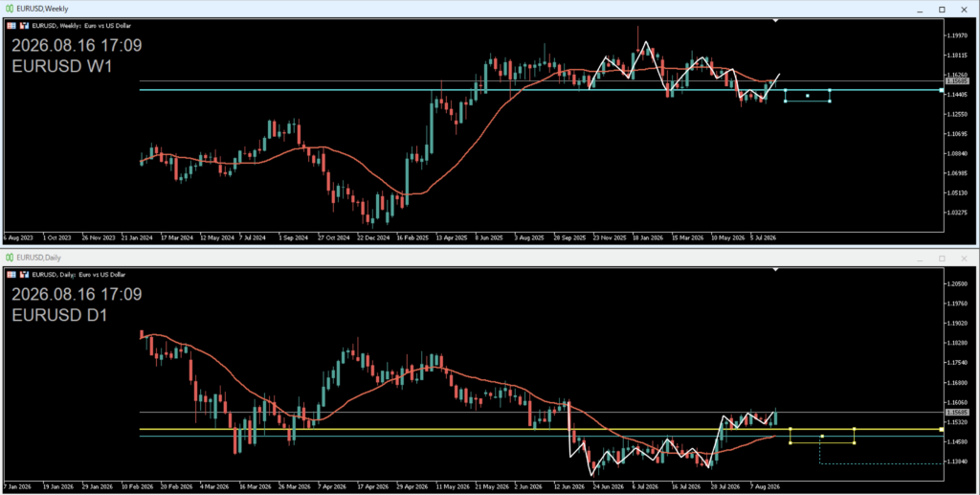
Task: Click '6 Aug 2023' on Weekly time axis
Action: 18,238
